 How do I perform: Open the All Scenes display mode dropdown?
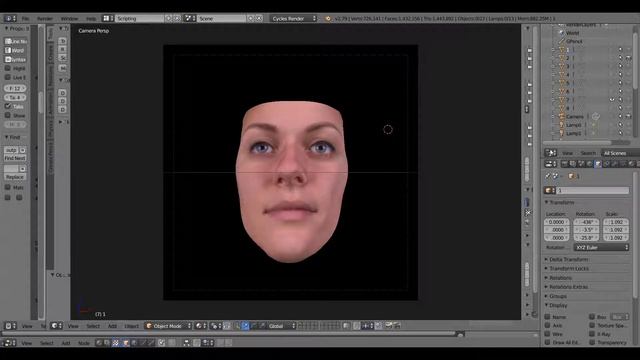tap(620, 153)
